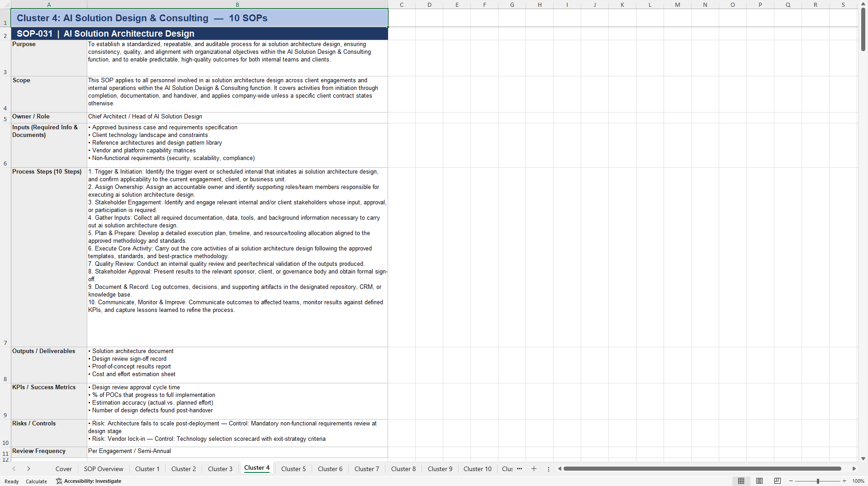This screenshot has height=486, width=868.
Task: Select the Cluster 8 sheet tab
Action: (x=403, y=469)
